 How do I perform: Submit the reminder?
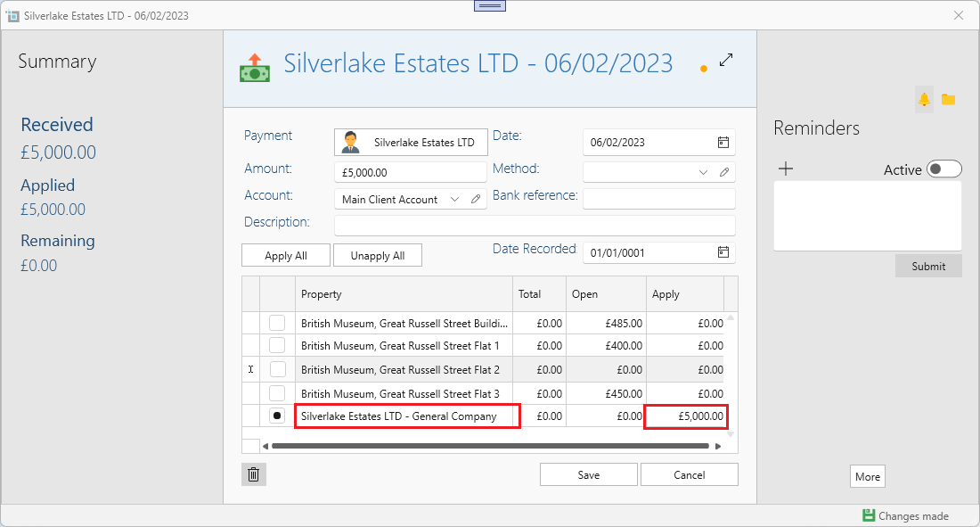pos(928,266)
